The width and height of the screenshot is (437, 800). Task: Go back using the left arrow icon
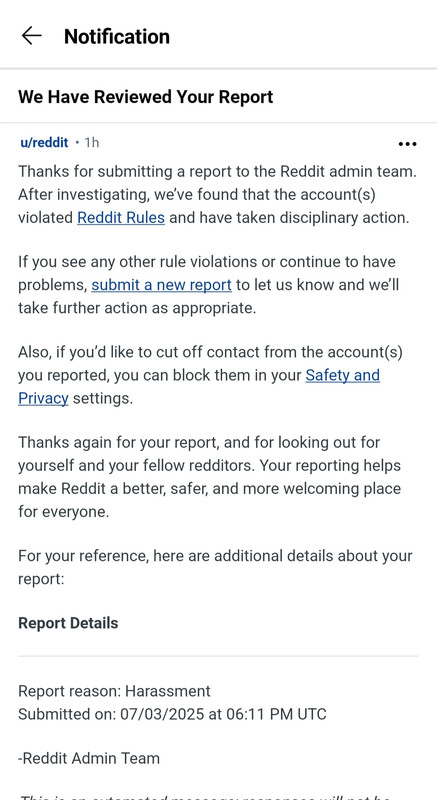pyautogui.click(x=31, y=36)
